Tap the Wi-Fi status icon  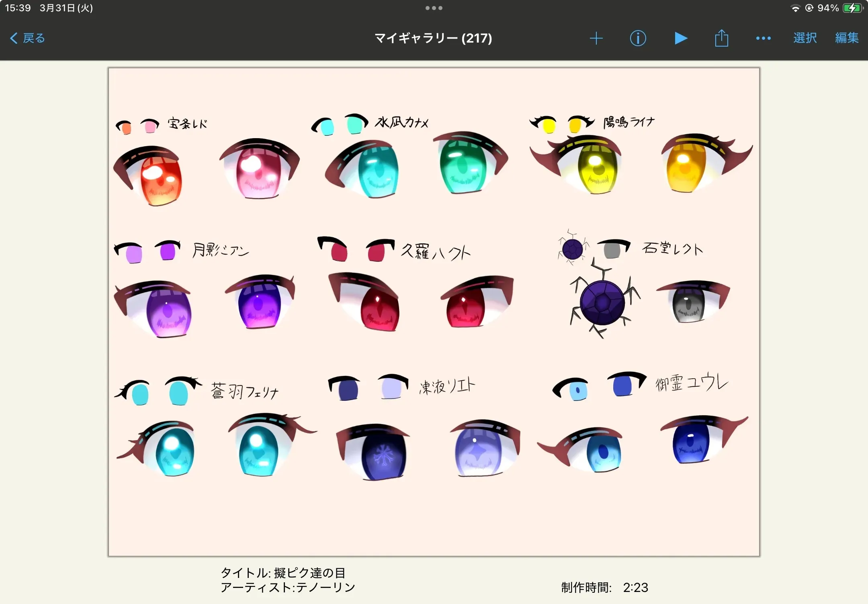click(795, 8)
